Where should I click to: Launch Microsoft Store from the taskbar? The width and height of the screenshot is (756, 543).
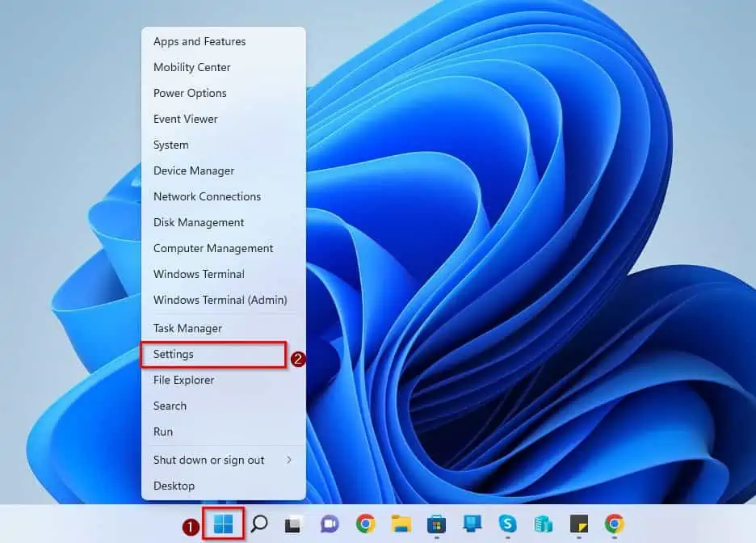tap(437, 524)
